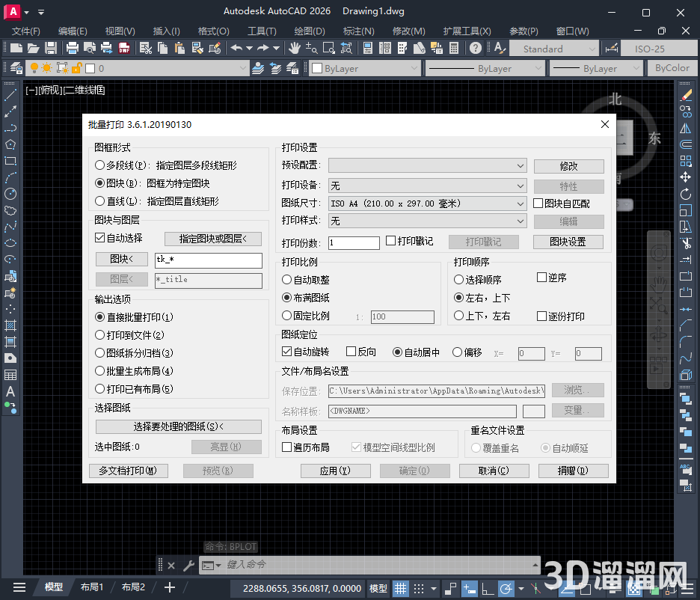Click the tk_* block name field
Screen dimensions: 700x600
click(x=209, y=260)
